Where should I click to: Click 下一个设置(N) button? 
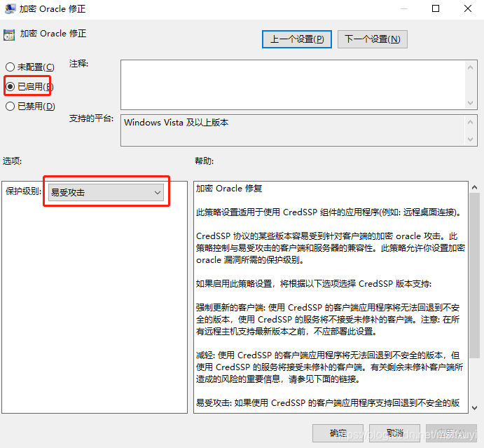click(373, 39)
